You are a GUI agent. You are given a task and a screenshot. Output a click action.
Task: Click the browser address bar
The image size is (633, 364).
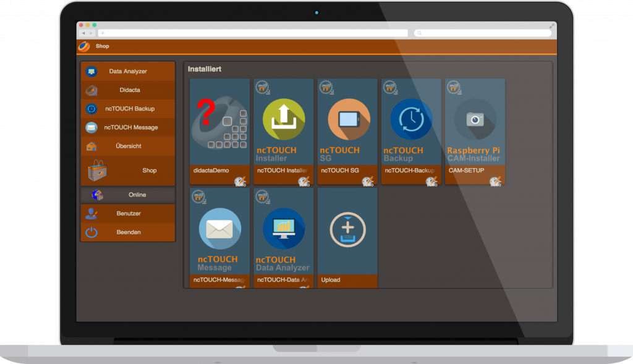(x=253, y=33)
